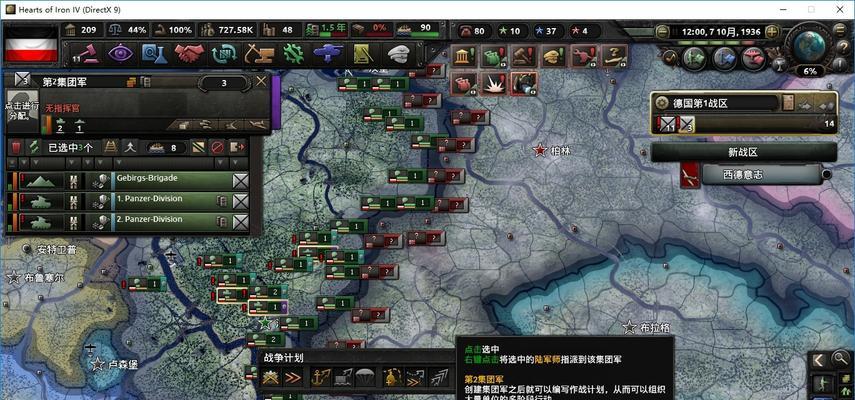Open the recruit and deploy tank icon
This screenshot has height=400, width=855.
click(328, 53)
